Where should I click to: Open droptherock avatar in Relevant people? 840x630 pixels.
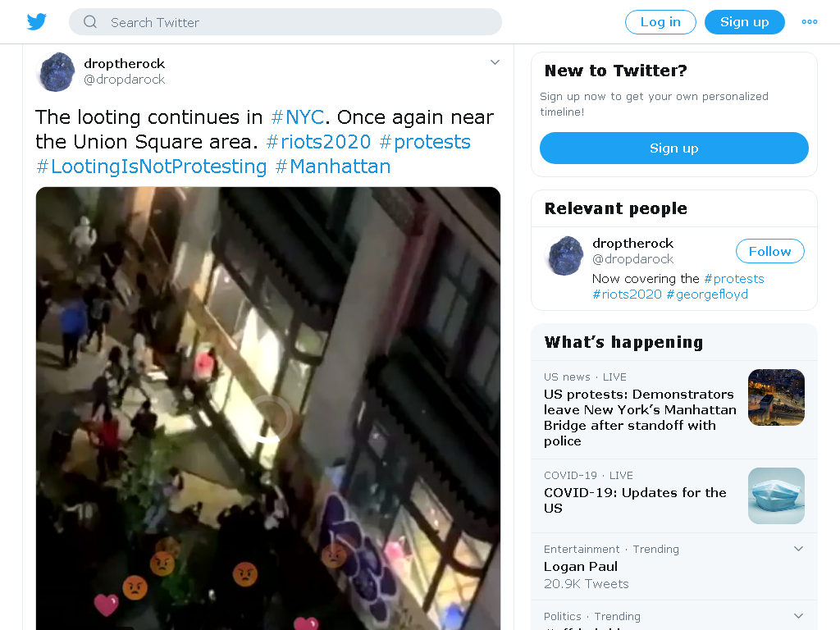564,256
